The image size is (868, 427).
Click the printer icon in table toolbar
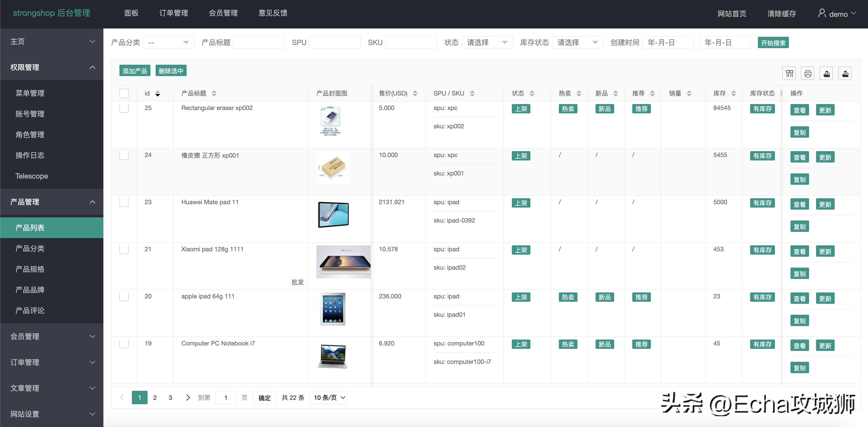point(808,73)
